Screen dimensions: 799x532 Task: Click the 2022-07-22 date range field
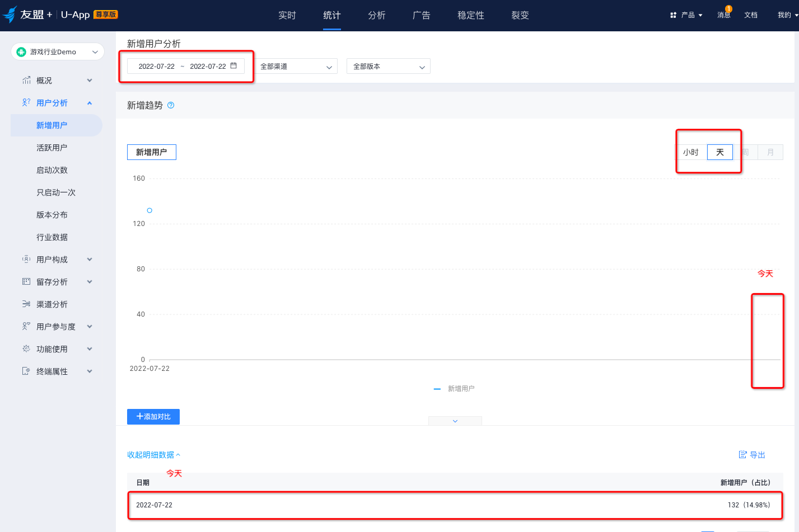point(186,66)
